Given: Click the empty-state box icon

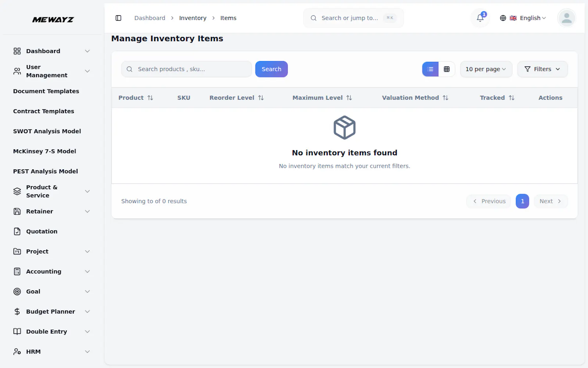Looking at the screenshot, I should tap(344, 128).
